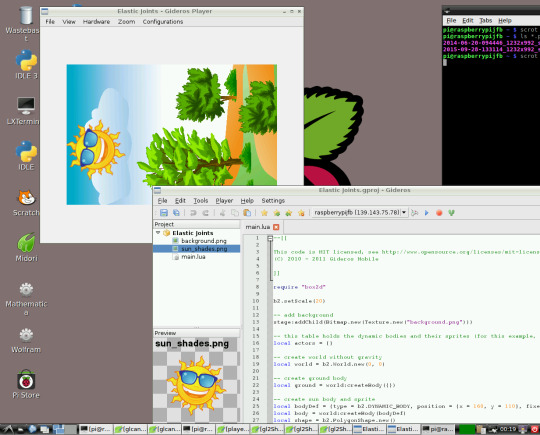Collapse the Elastic Joints project tree node
Screen dimensions: 540x435
(x=158, y=233)
